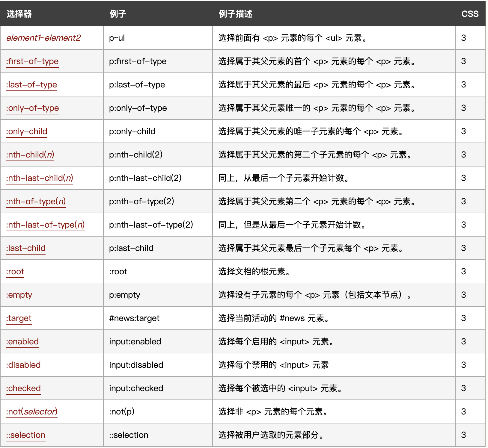Open the :root selector link
Viewport: 488px width, 448px height.
point(15,272)
